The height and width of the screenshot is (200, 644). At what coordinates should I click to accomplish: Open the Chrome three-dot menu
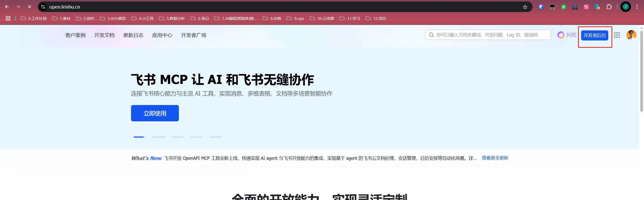tap(637, 7)
